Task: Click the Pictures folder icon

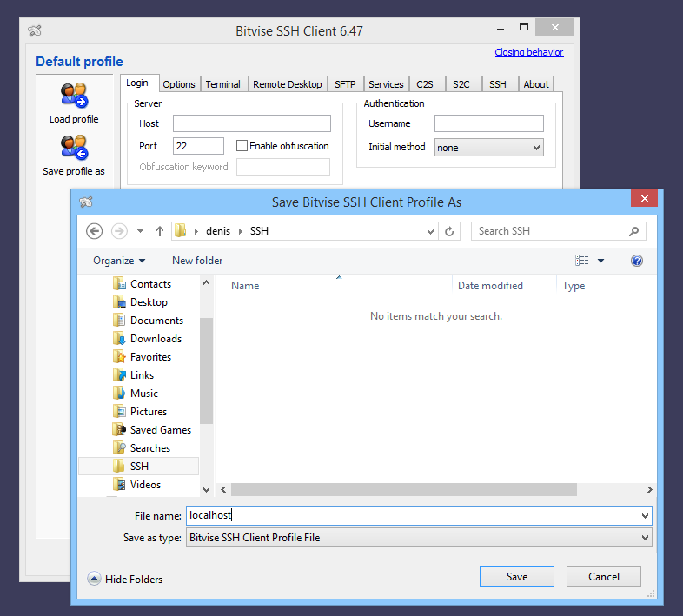Action: pyautogui.click(x=119, y=411)
